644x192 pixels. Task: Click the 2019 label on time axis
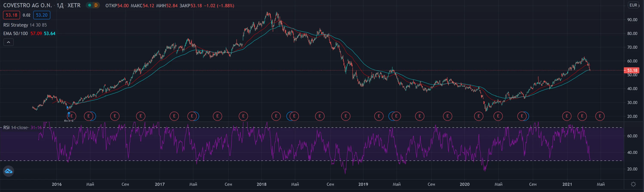click(x=363, y=184)
